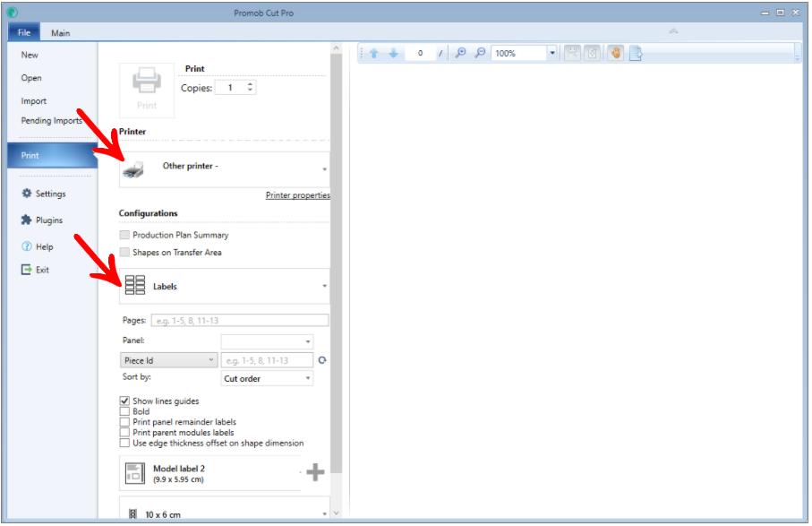Click the Exit door icon
The height and width of the screenshot is (526, 812).
click(x=27, y=270)
